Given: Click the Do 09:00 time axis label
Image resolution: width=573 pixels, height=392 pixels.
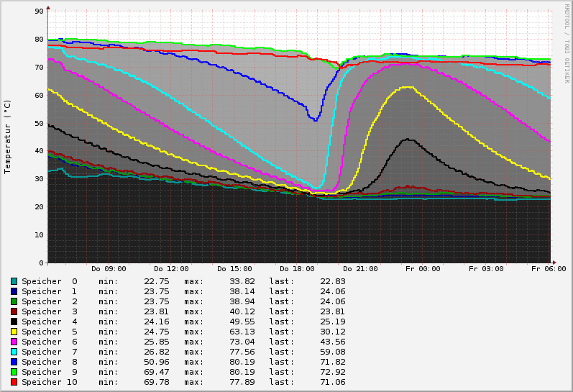Looking at the screenshot, I should (109, 269).
